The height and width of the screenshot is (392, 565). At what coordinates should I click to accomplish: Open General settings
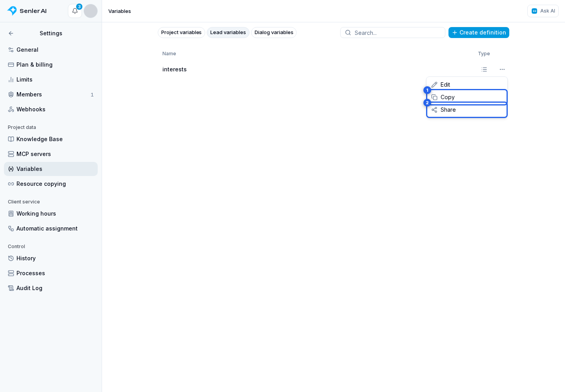coord(51,50)
